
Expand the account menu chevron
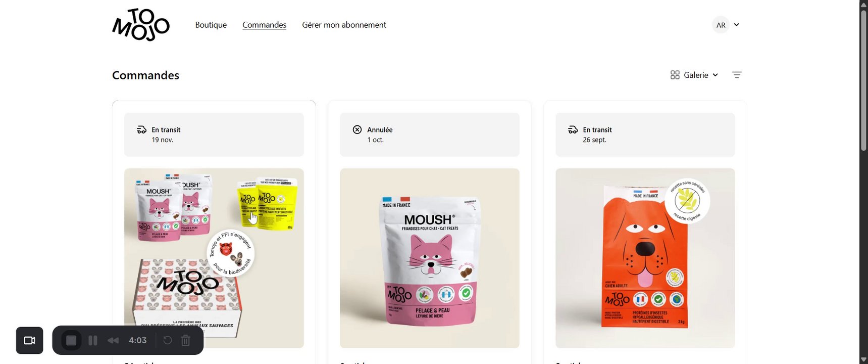pyautogui.click(x=737, y=25)
